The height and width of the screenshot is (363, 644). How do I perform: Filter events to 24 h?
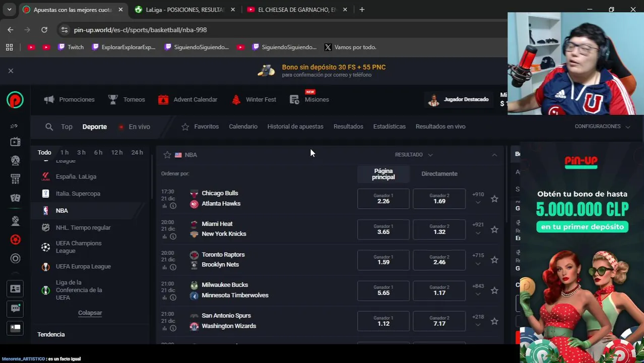(137, 152)
